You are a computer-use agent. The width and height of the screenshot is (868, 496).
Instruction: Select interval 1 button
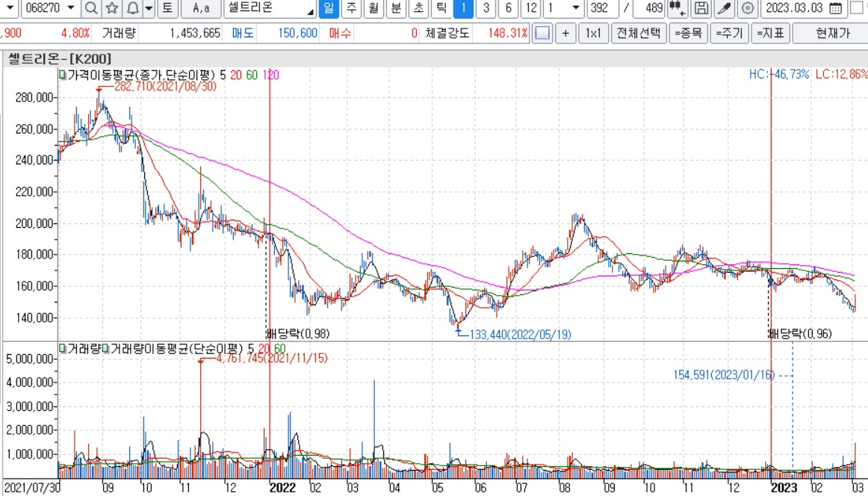click(463, 7)
